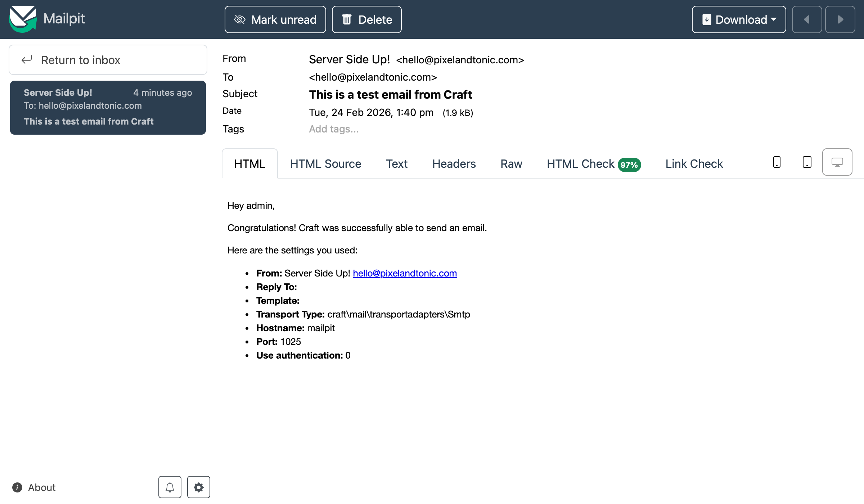
Task: Enable browser notifications bell
Action: [x=170, y=487]
